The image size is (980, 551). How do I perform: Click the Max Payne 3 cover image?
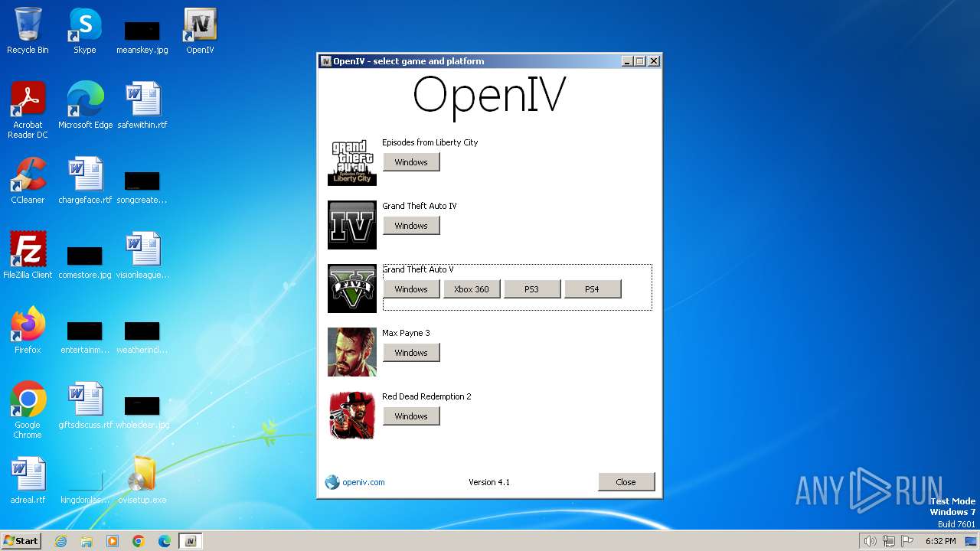click(x=352, y=352)
